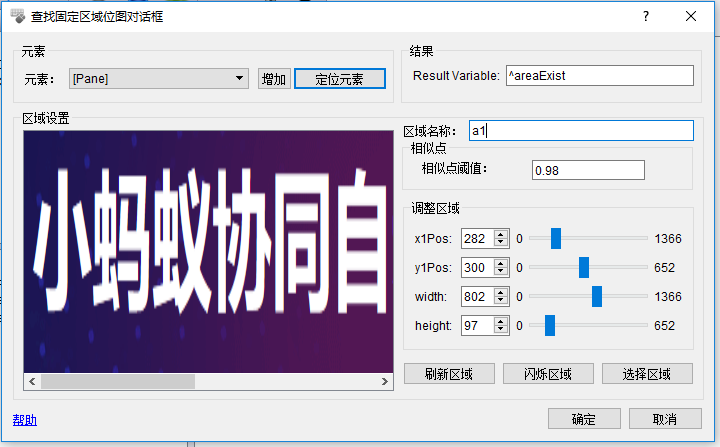This screenshot has width=720, height=447.
Task: Click the x1Pos value field
Action: click(x=478, y=238)
